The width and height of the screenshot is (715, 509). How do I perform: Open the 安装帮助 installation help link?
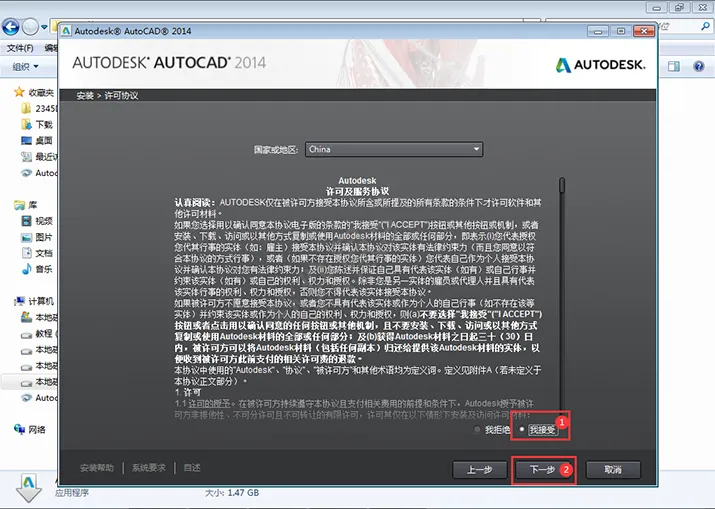[97, 468]
